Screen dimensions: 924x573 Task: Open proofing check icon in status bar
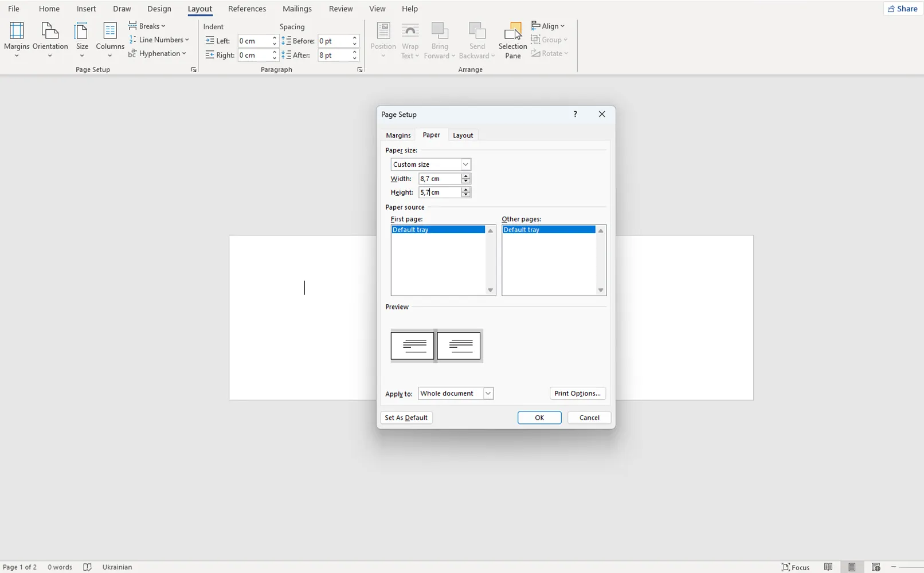pyautogui.click(x=87, y=567)
